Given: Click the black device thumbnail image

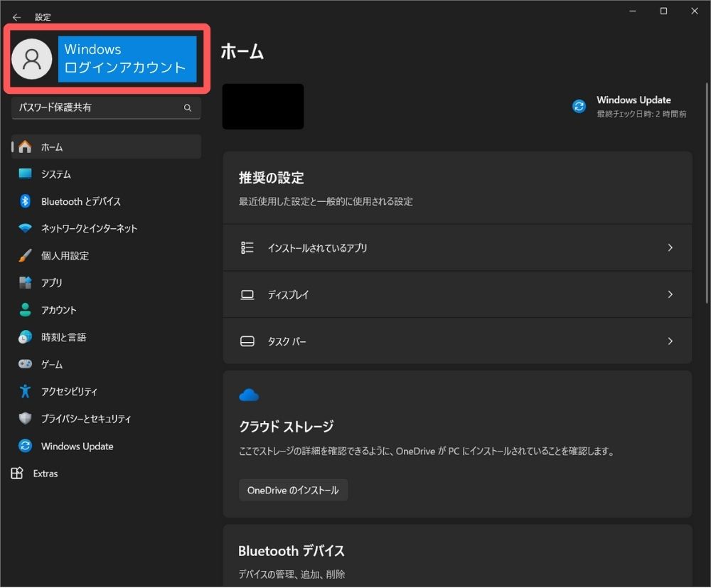Looking at the screenshot, I should point(263,107).
